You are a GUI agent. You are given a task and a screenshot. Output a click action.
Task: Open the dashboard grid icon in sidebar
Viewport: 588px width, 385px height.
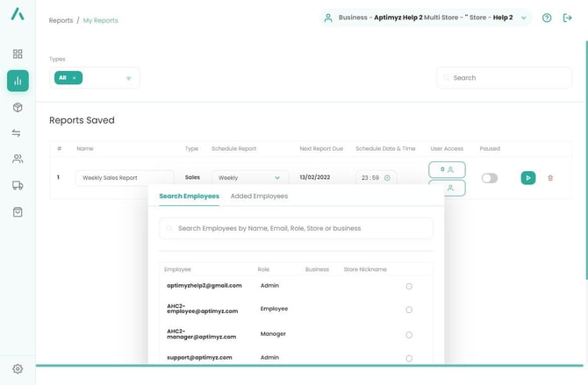tap(18, 54)
